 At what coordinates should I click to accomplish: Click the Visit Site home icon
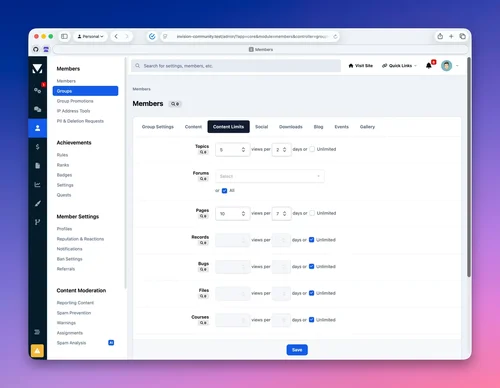[351, 66]
